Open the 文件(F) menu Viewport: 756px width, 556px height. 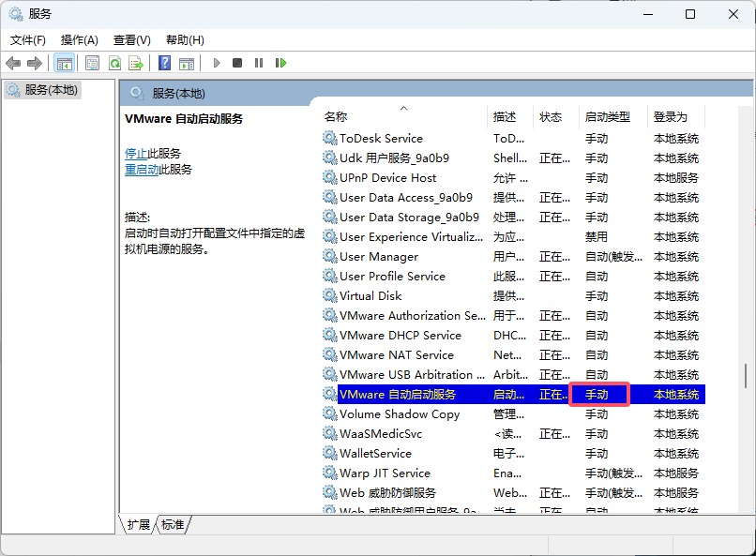click(x=28, y=39)
